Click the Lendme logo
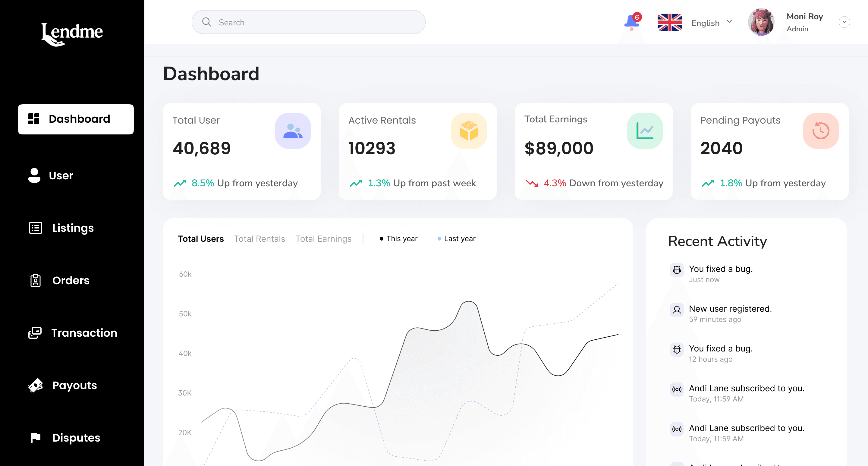Image resolution: width=868 pixels, height=466 pixels. point(72,34)
